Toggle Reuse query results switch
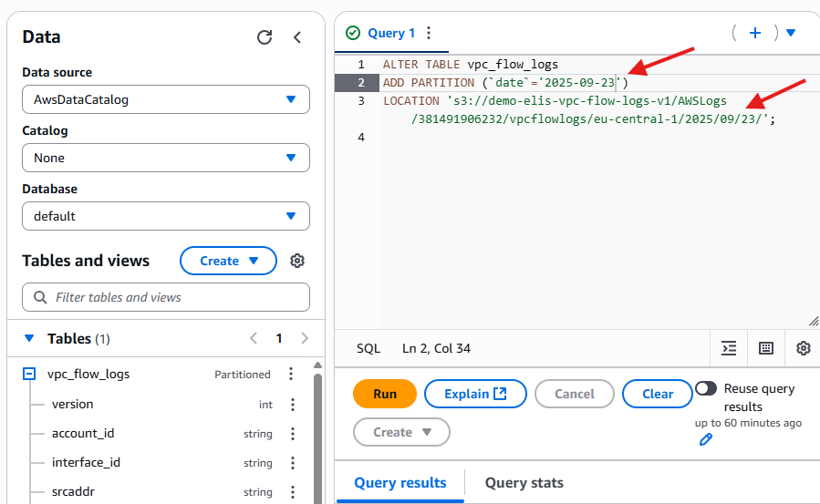Viewport: 820px width, 504px height. click(706, 388)
